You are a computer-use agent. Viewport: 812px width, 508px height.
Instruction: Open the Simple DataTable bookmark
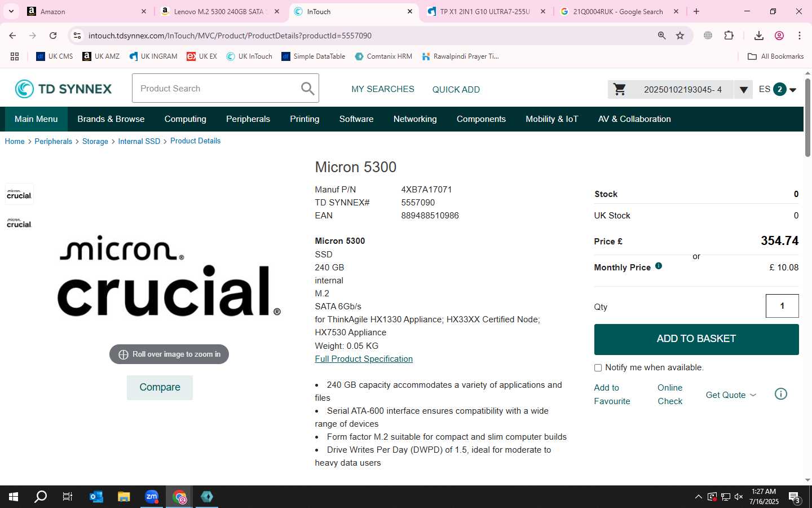pos(314,56)
